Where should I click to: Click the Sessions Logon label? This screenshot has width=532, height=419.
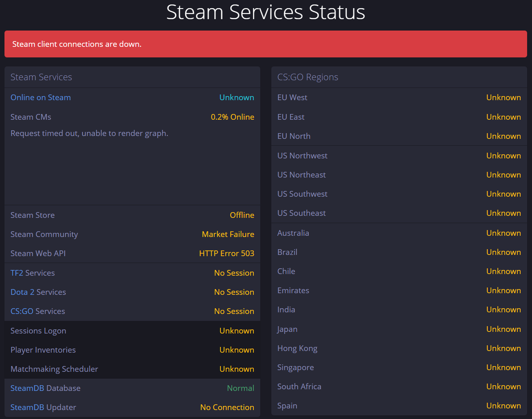pyautogui.click(x=38, y=331)
